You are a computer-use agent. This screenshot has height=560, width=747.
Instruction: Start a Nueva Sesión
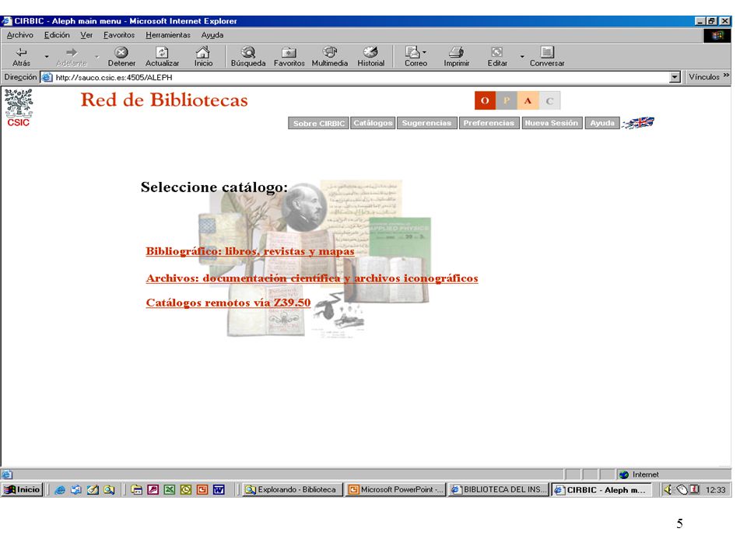[552, 124]
